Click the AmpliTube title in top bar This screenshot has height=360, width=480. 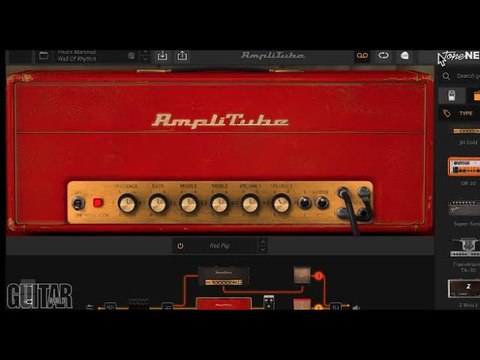tap(273, 56)
